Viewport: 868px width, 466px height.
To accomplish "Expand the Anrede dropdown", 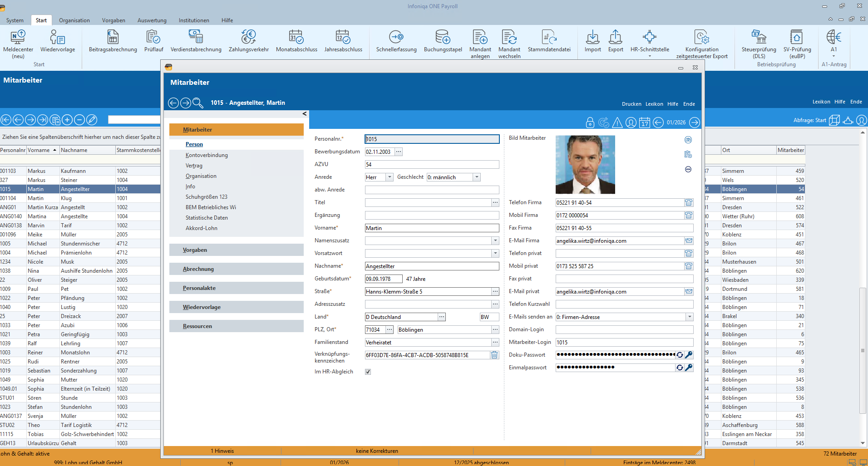I will pos(390,177).
